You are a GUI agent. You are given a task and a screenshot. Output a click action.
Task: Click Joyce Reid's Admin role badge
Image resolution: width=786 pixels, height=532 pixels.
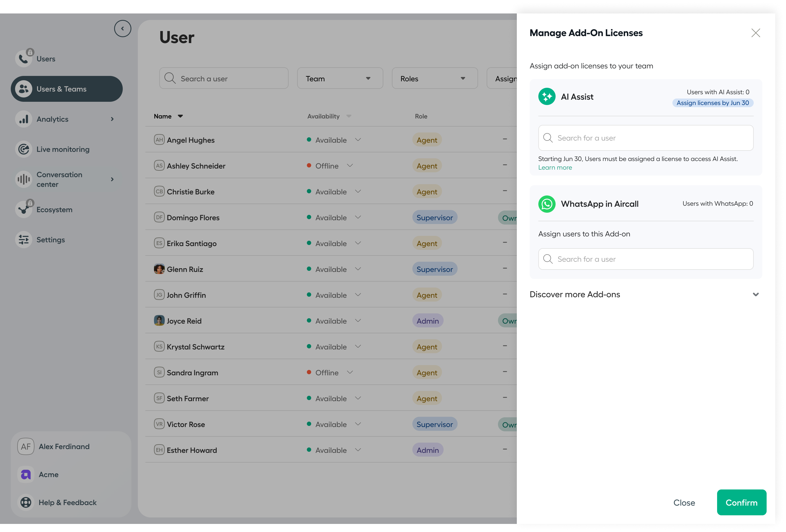[427, 321]
